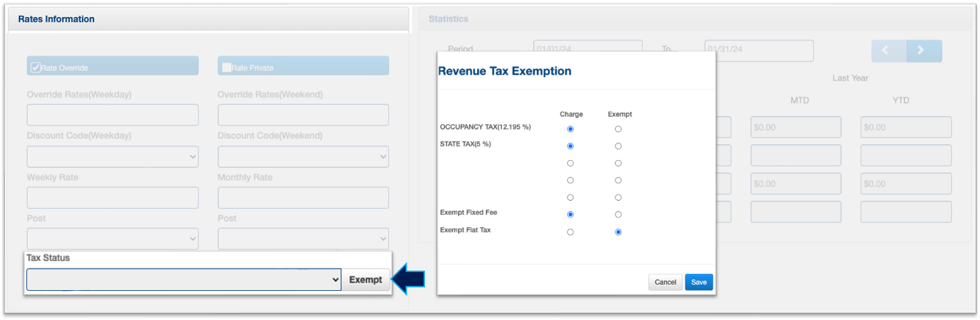Cancel the Revenue Tax Exemption dialog
This screenshot has width=980, height=320.
pyautogui.click(x=665, y=282)
